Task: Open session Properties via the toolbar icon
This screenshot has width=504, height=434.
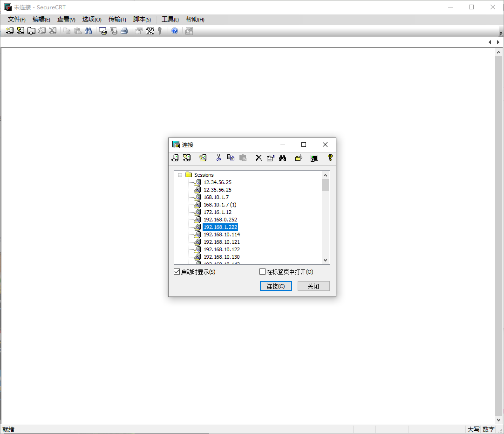Action: pyautogui.click(x=271, y=158)
